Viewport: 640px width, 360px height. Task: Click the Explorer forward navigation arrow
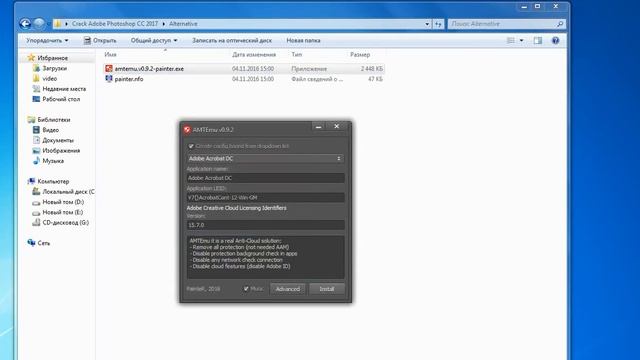pyautogui.click(x=39, y=24)
